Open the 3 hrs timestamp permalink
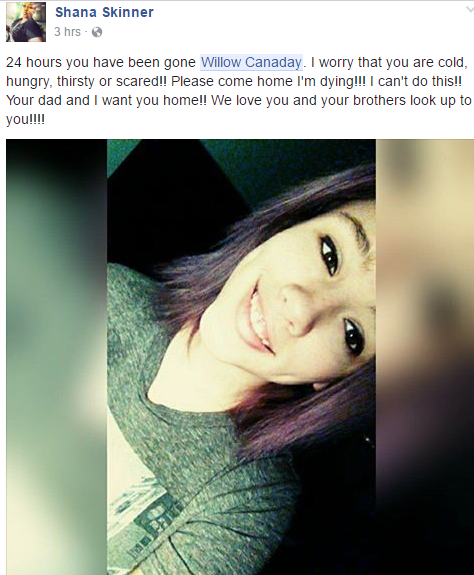 (x=67, y=32)
